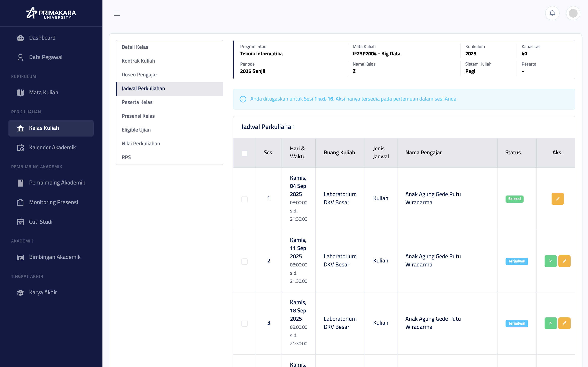Image resolution: width=588 pixels, height=367 pixels.
Task: Edit session 1 with the pencil button
Action: 557,199
